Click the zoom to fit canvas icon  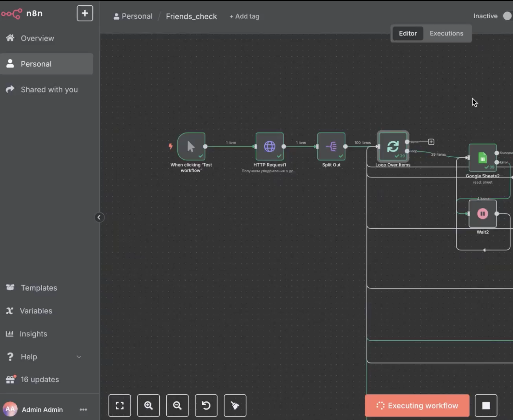click(x=119, y=406)
